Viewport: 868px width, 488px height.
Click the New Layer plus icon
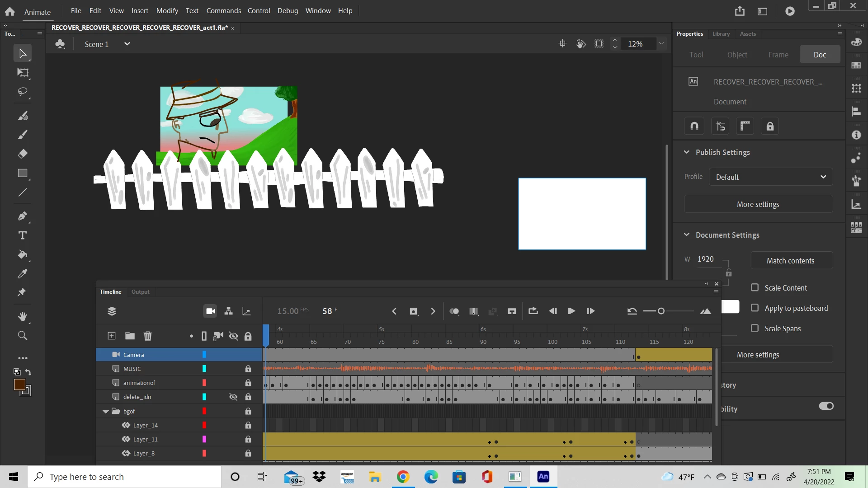coord(112,336)
